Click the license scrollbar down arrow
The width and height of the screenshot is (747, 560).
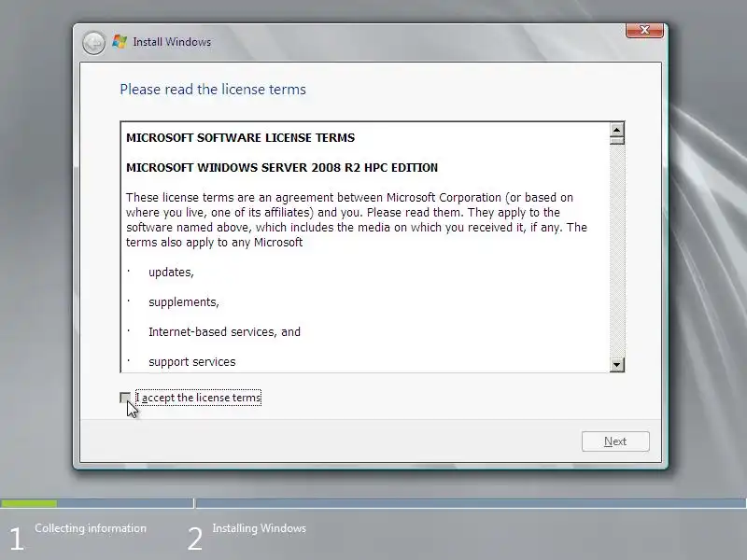pyautogui.click(x=617, y=365)
